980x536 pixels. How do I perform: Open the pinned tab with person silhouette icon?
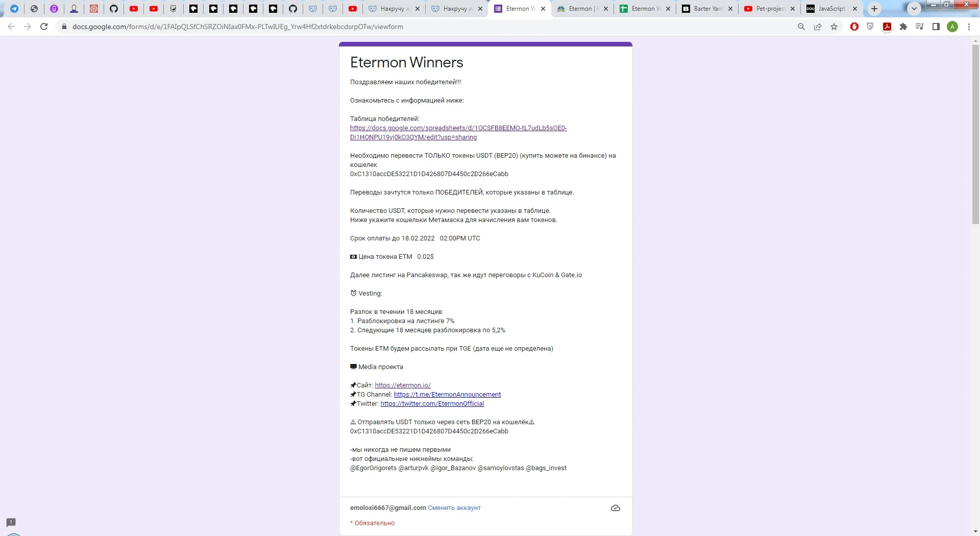click(x=74, y=9)
